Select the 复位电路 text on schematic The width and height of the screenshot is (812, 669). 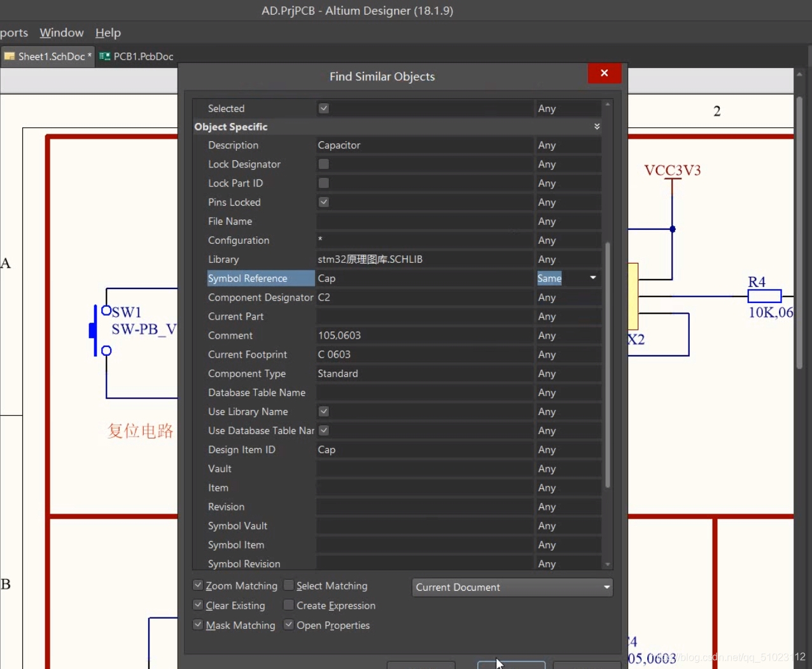(x=140, y=431)
